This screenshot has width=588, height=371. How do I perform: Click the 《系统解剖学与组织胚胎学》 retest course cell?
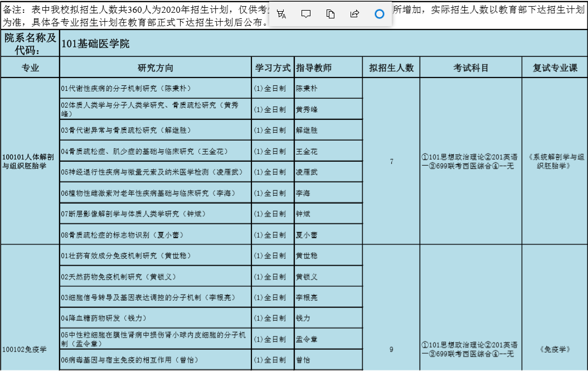pos(555,161)
